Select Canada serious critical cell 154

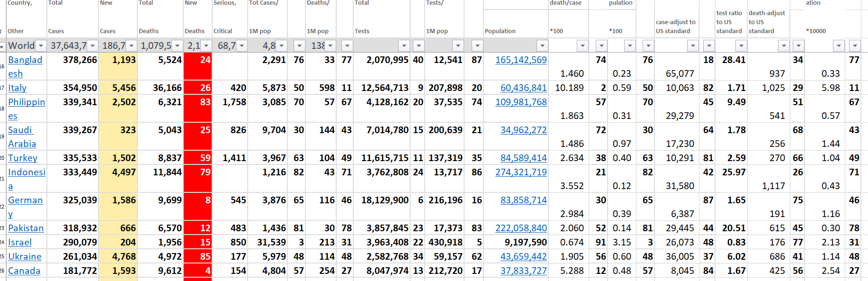[x=230, y=271]
